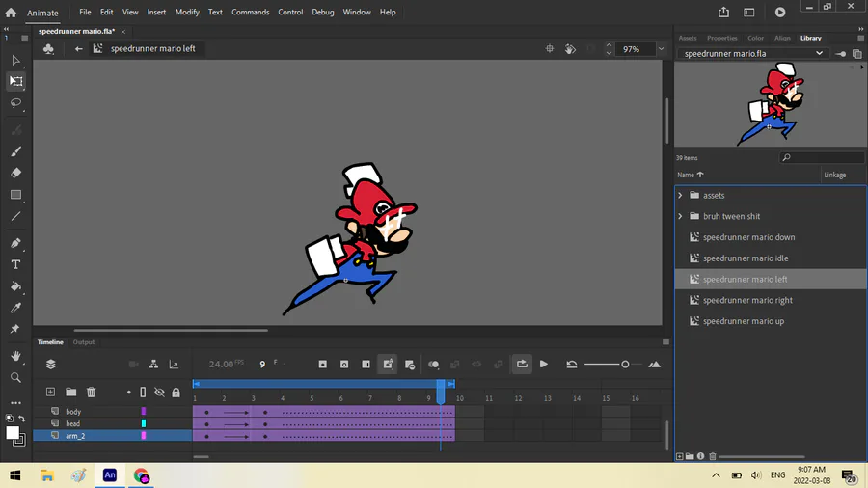The image size is (868, 488).
Task: Click the Animate home icon
Action: pos(11,12)
